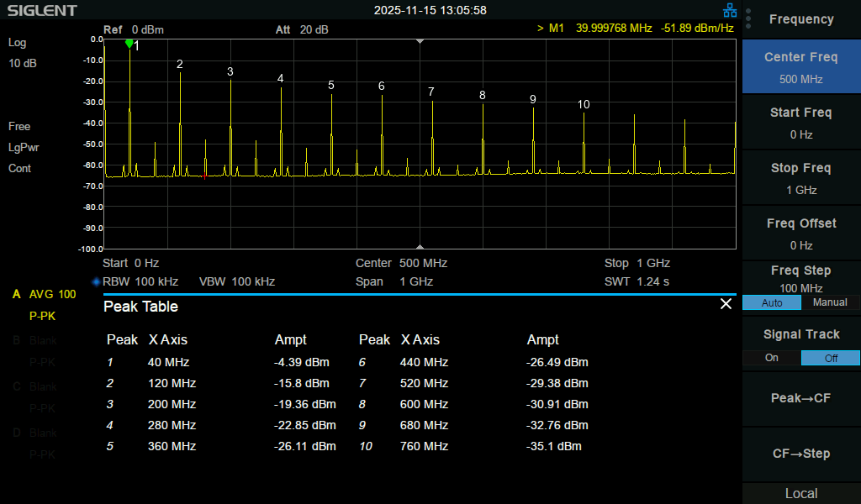
Task: Select blank trace B
Action: tap(34, 340)
